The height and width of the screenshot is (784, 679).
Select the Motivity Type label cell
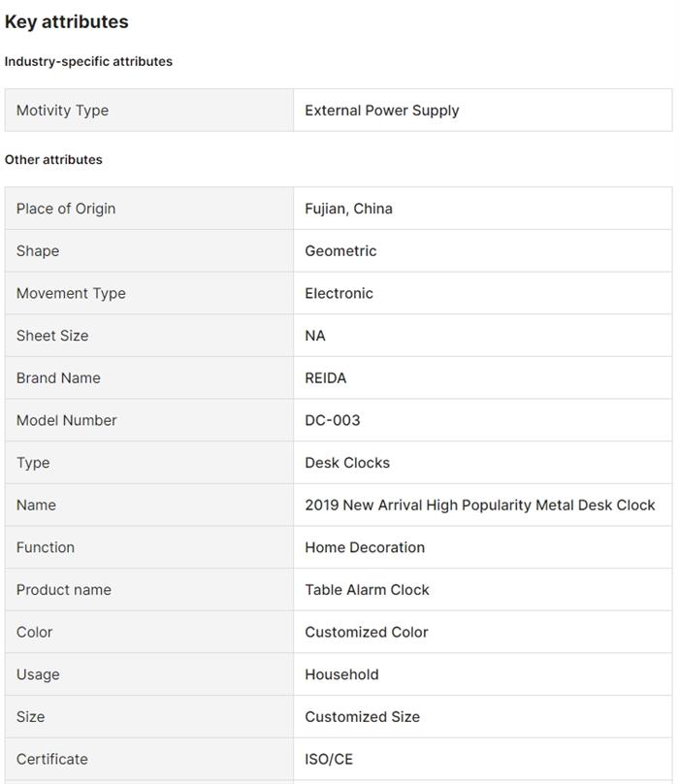pyautogui.click(x=62, y=111)
